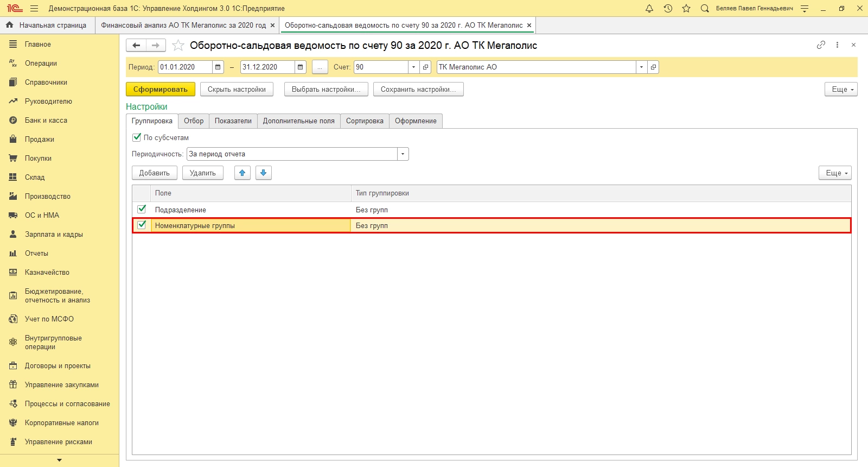
Task: Uncheck Номенклатурные группы row checkbox
Action: point(142,225)
